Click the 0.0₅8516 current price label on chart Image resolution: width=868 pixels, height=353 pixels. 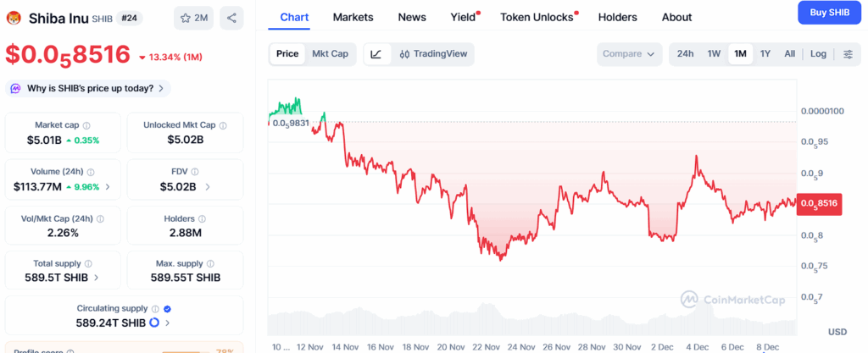pos(820,203)
